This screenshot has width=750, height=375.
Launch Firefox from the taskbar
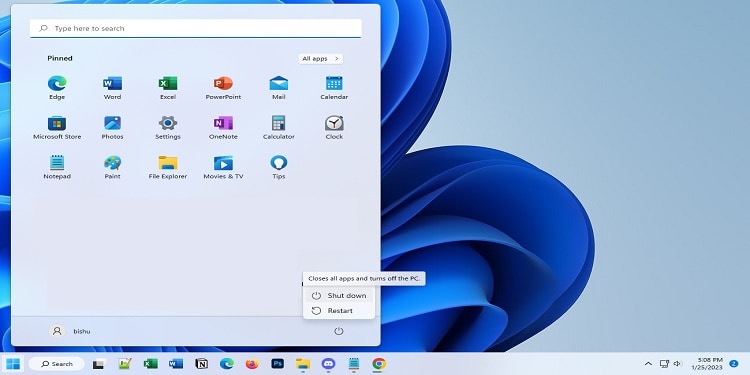tap(252, 364)
